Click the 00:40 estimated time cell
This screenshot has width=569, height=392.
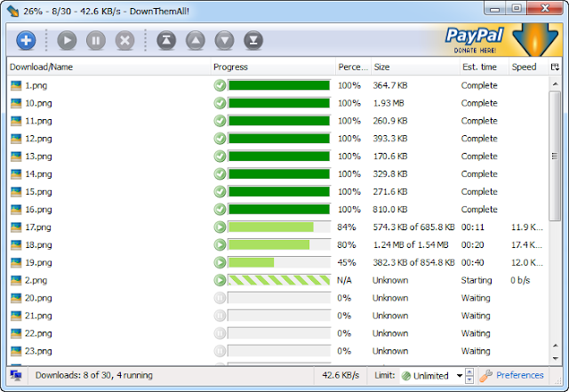click(x=472, y=262)
